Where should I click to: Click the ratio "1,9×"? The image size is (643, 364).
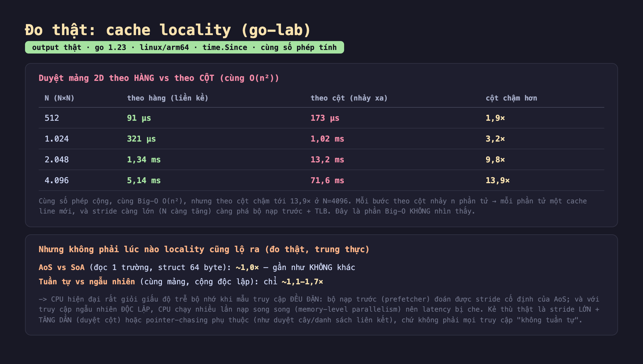click(x=495, y=118)
